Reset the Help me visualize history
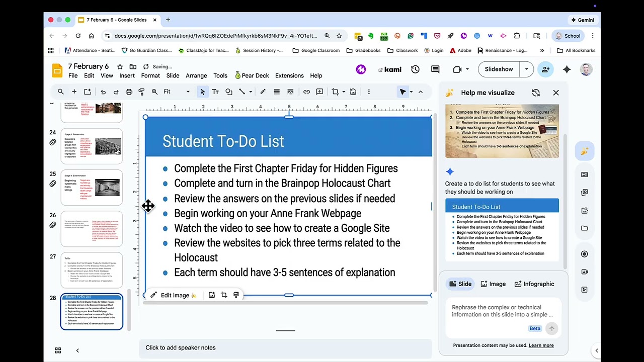 tap(536, 93)
